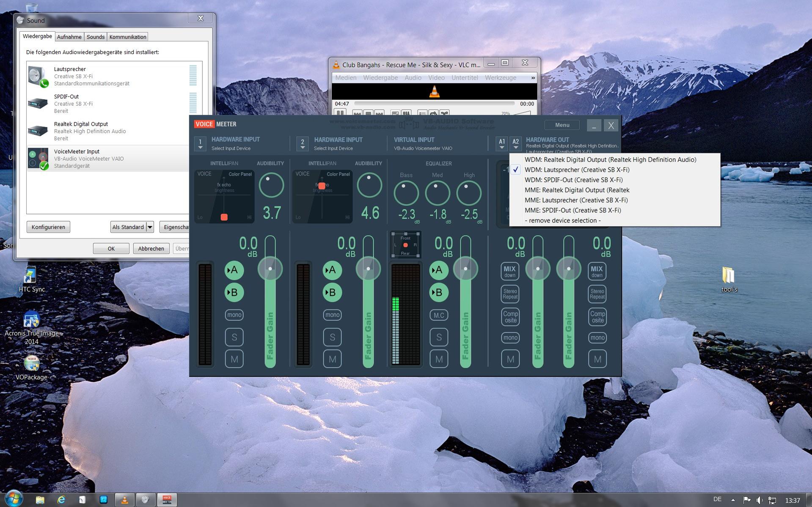Click Abbrechen in the Sound dialog
Viewport: 812px width, 507px height.
(151, 249)
